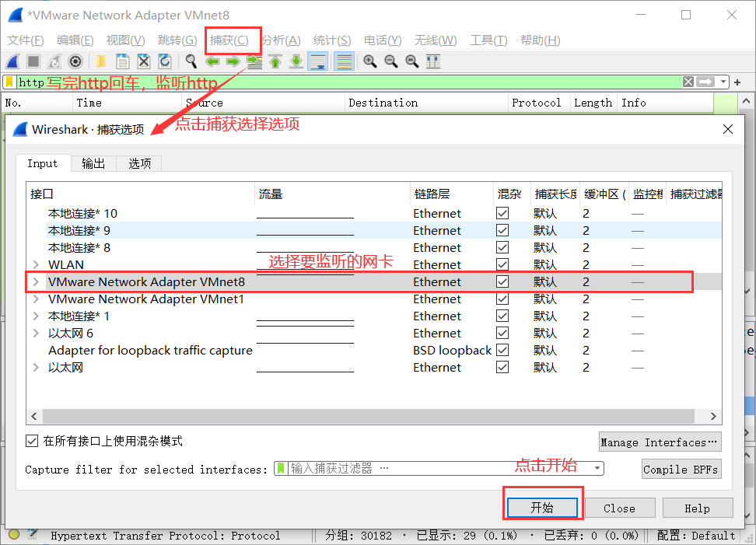The image size is (756, 545).
Task: Expand VMware Network Adapter VMnet8 row
Action: (x=36, y=281)
